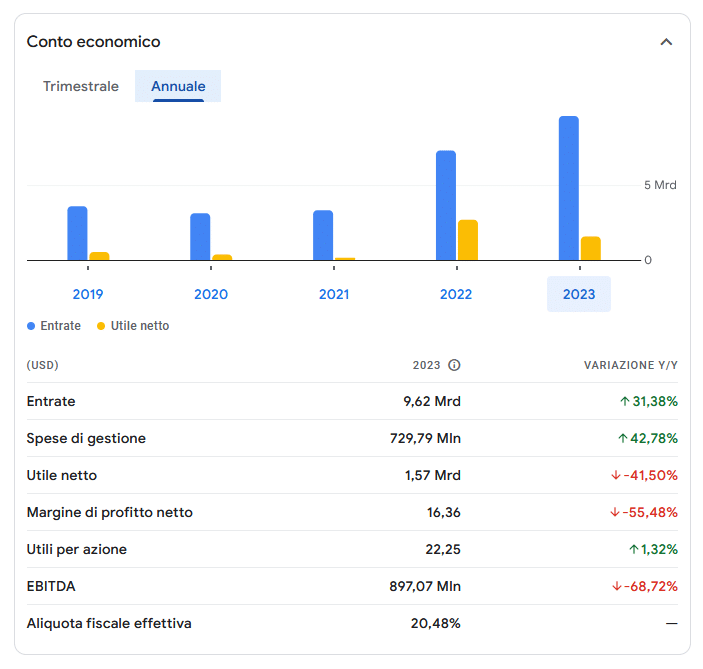The width and height of the screenshot is (703, 669).
Task: Click the VARIAZIONE Y/Y column header
Action: 630,365
